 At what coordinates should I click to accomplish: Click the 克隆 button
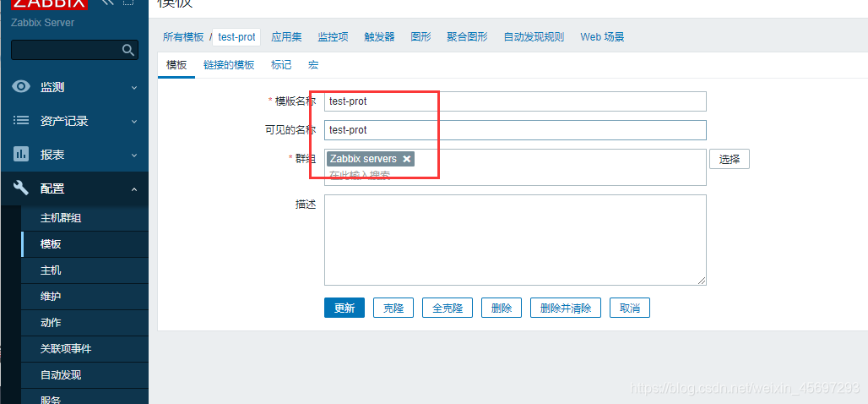(393, 308)
